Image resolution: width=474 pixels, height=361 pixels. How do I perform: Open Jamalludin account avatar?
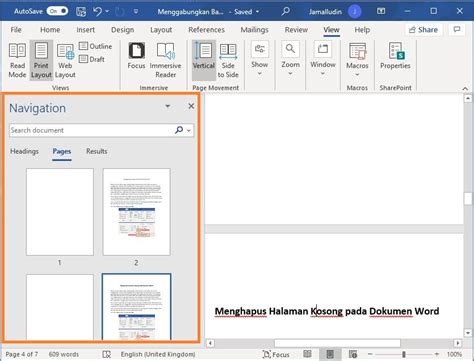tap(355, 12)
